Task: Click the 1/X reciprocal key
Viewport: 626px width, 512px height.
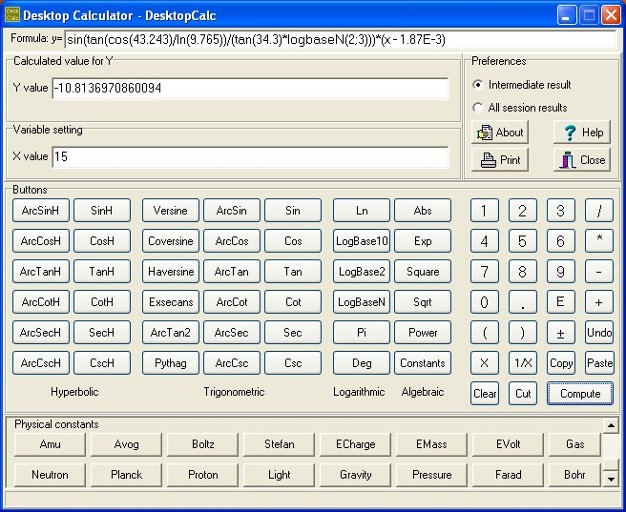Action: click(x=523, y=363)
